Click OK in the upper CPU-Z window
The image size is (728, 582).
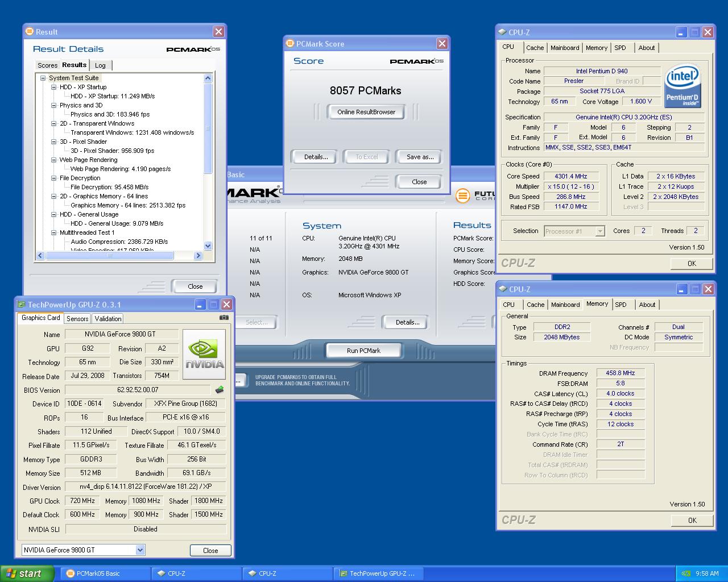tap(692, 263)
